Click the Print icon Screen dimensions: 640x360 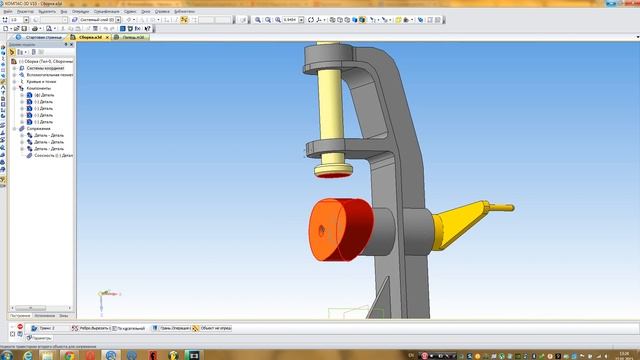[35, 29]
